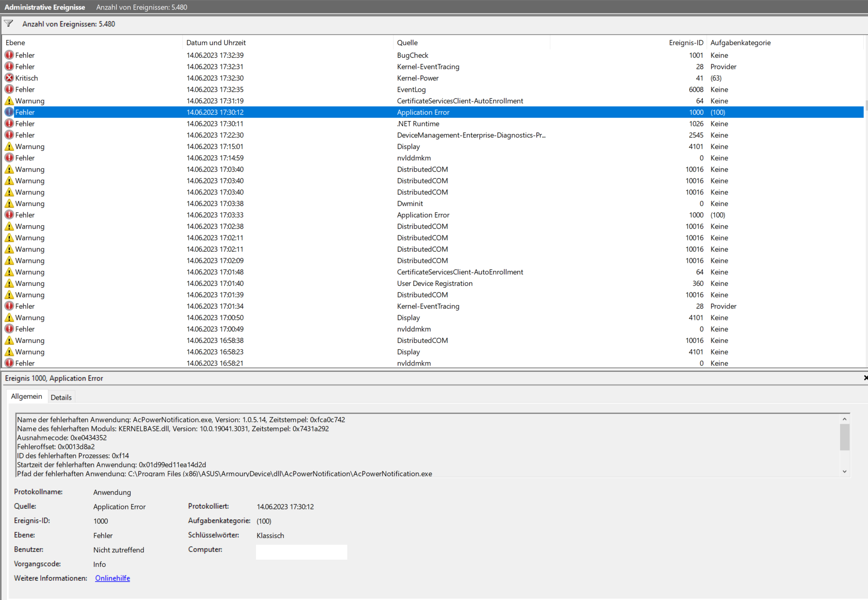This screenshot has width=868, height=600.
Task: Click the 14.06.2023 17:32:39 timestamp
Action: point(215,55)
